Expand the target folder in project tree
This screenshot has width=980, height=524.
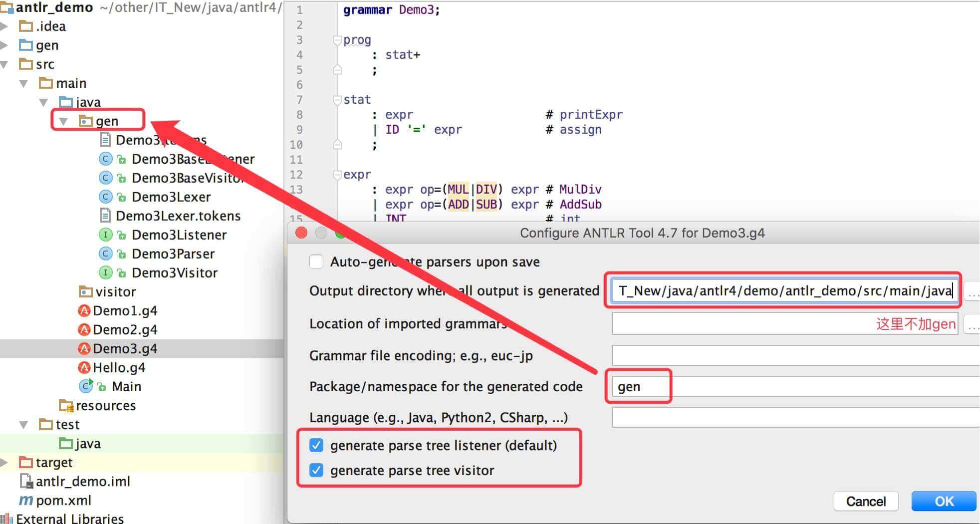(x=4, y=463)
